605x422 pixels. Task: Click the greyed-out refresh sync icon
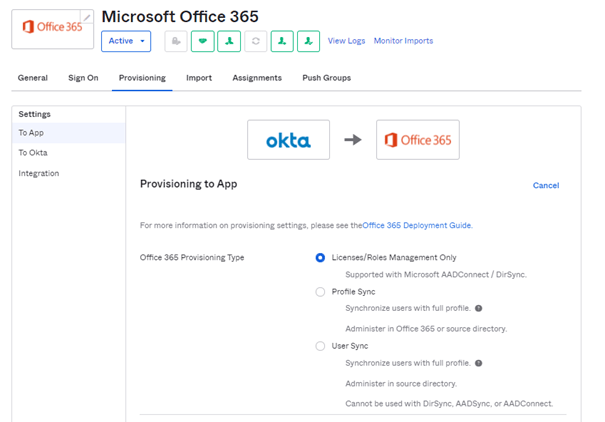coord(256,41)
